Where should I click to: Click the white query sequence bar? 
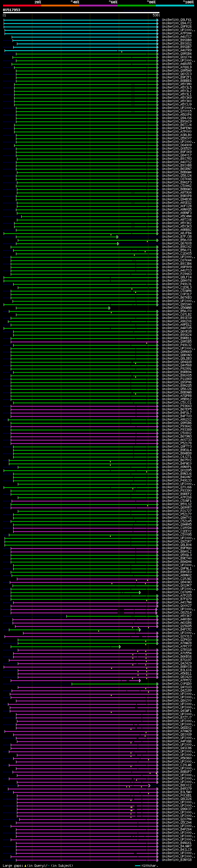(x=81, y=12)
